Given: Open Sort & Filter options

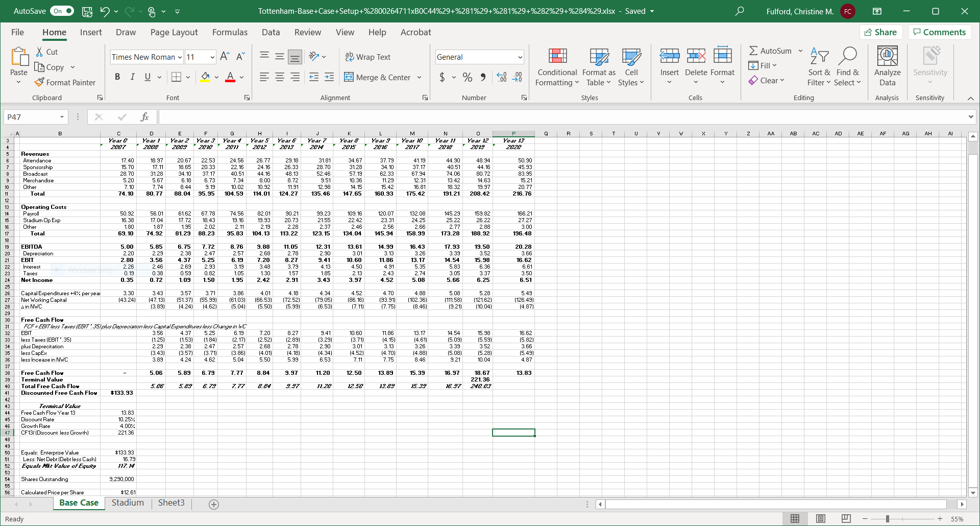Looking at the screenshot, I should [x=818, y=66].
